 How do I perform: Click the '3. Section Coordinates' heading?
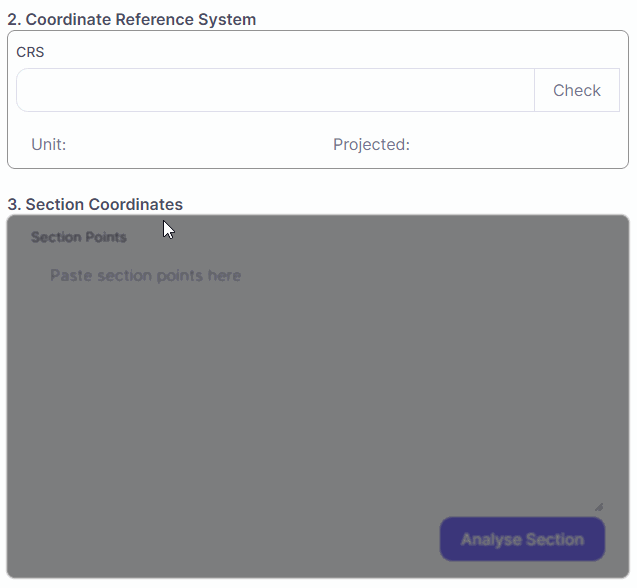[x=95, y=204]
